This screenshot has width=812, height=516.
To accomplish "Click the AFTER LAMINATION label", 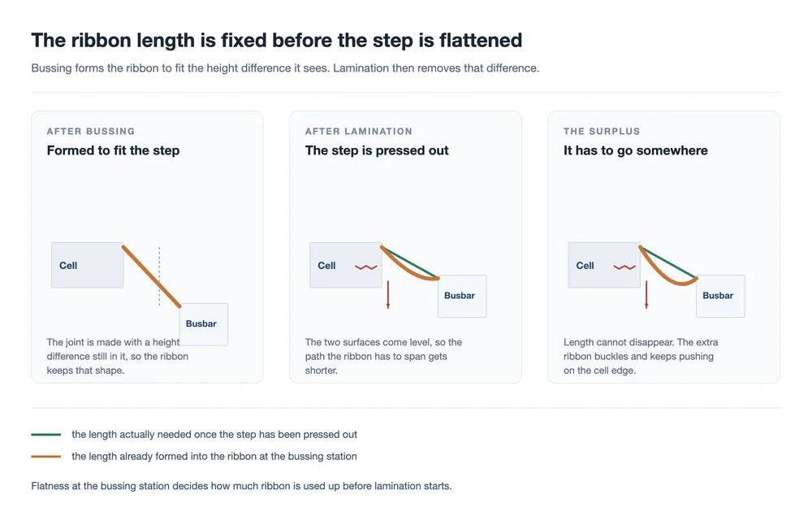I will 358,131.
